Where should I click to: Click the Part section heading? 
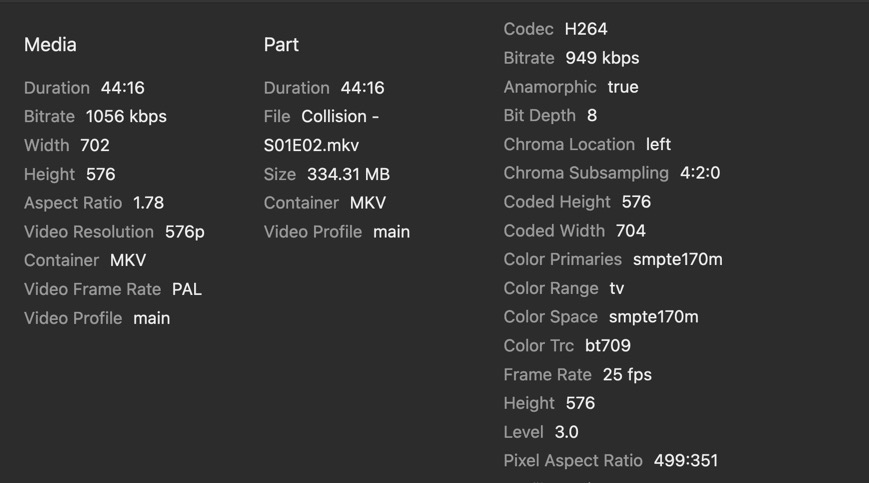point(281,45)
